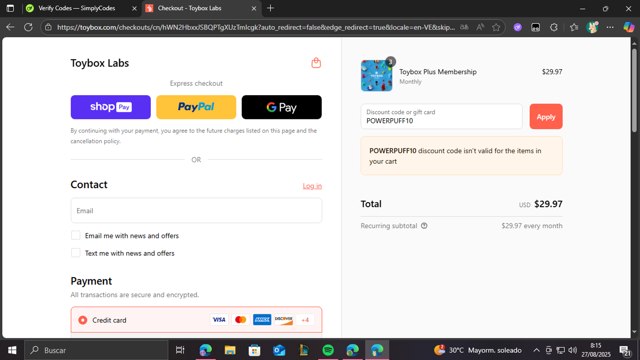The height and width of the screenshot is (360, 640).
Task: Click the Mastercard logo
Action: coord(240,320)
